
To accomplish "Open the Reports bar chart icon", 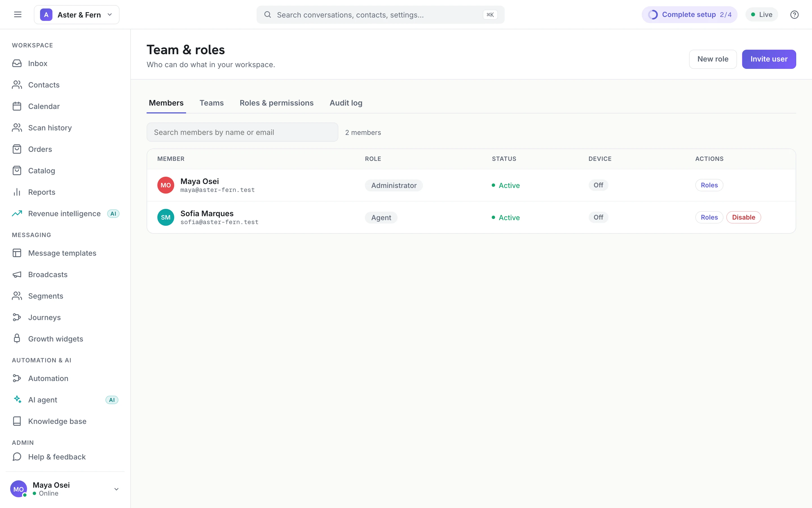I will (x=17, y=192).
